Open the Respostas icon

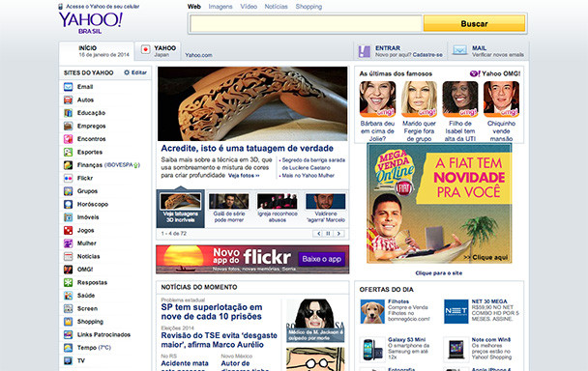point(68,282)
